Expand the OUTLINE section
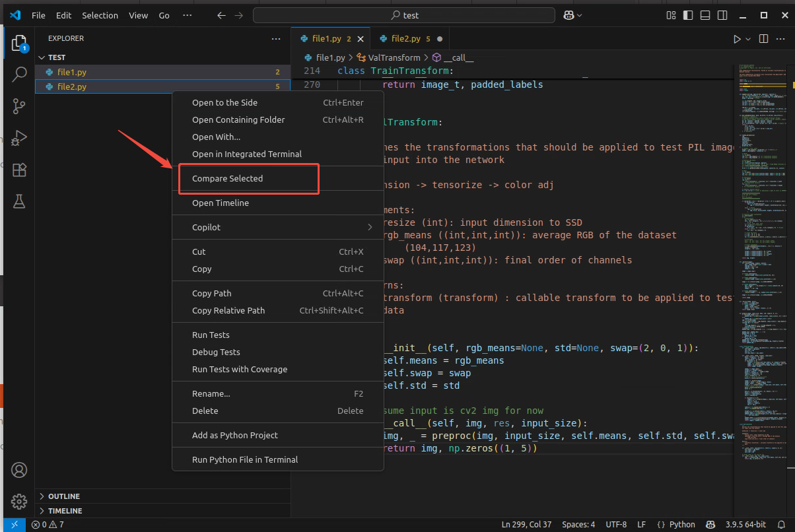This screenshot has width=795, height=532. [163, 496]
